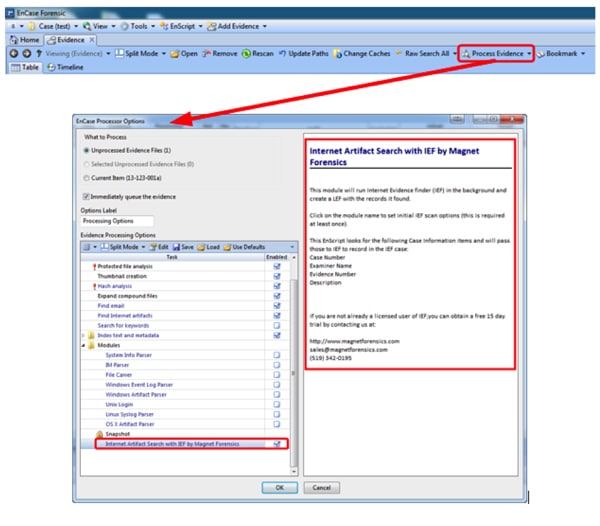Toggle Thumbnail creation enabled checkbox

(x=277, y=276)
